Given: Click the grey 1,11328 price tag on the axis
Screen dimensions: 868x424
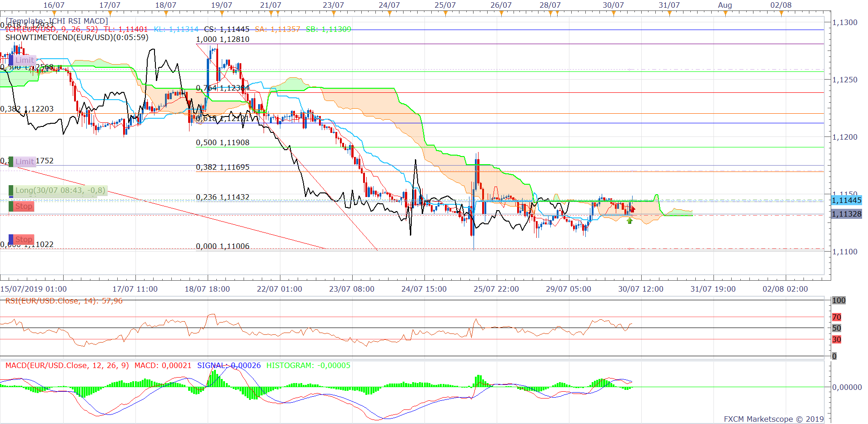Looking at the screenshot, I should click(846, 214).
